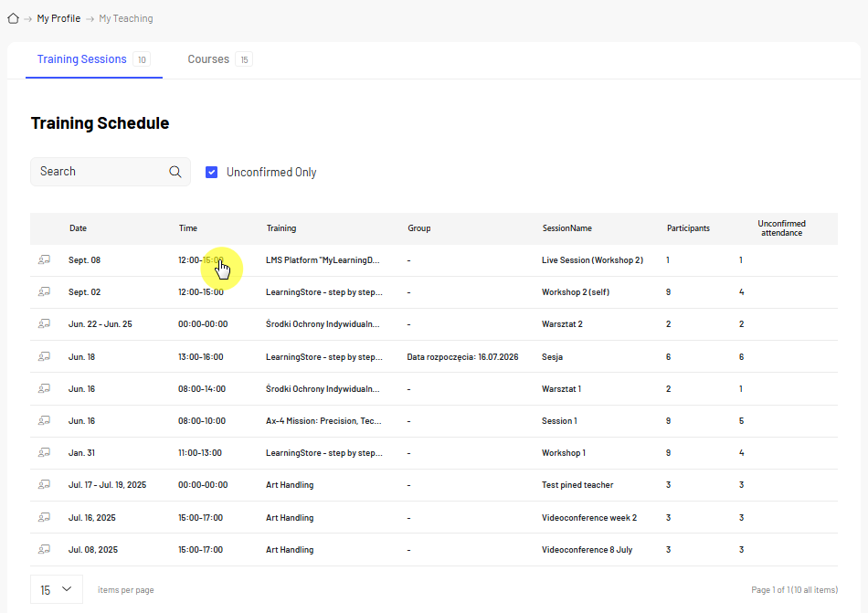
Task: Click training 'LMS Platform "MyLearningD...'
Action: pos(323,260)
